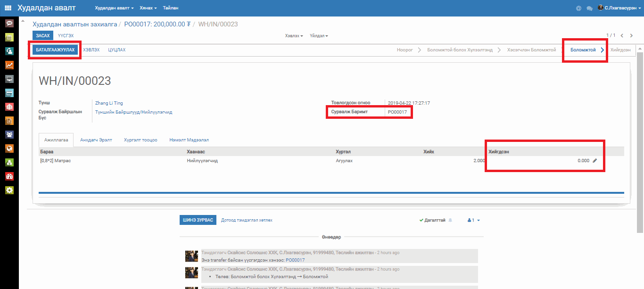Click the @ mentions icon in top bar
Image resolution: width=644 pixels, height=289 pixels.
point(579,8)
